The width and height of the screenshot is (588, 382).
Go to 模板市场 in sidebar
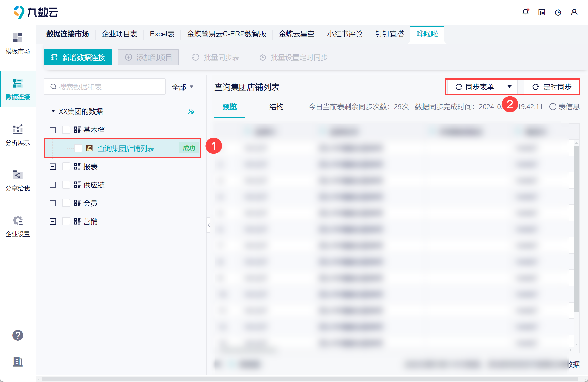[x=18, y=44]
